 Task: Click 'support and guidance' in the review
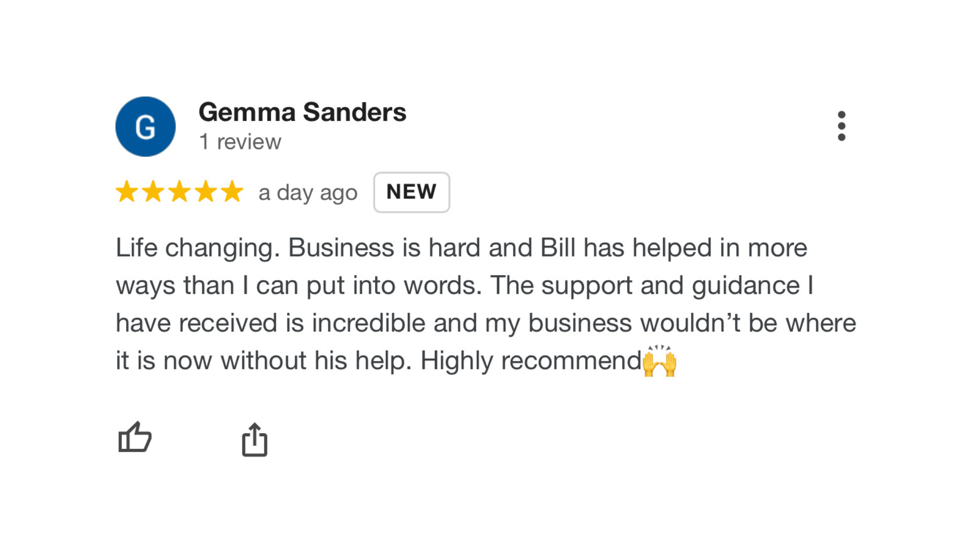pos(670,286)
